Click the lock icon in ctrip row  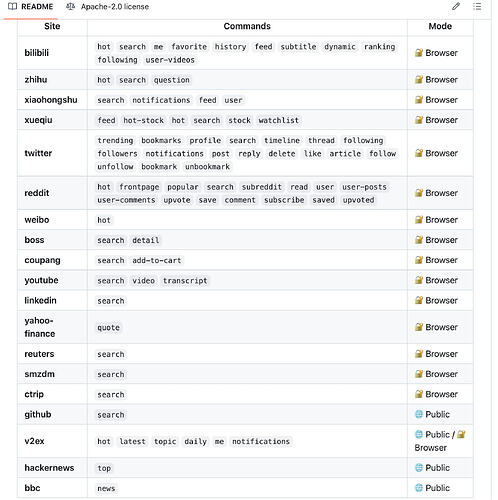coord(419,394)
